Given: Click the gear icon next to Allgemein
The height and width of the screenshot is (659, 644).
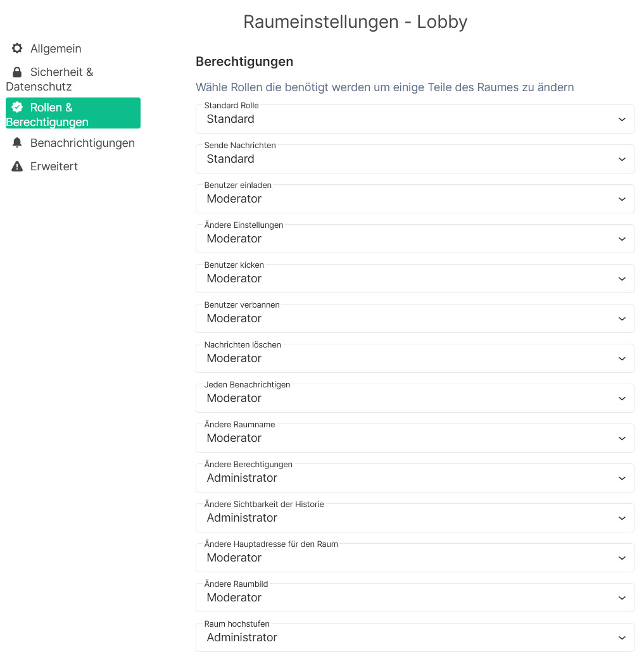Looking at the screenshot, I should coord(17,48).
